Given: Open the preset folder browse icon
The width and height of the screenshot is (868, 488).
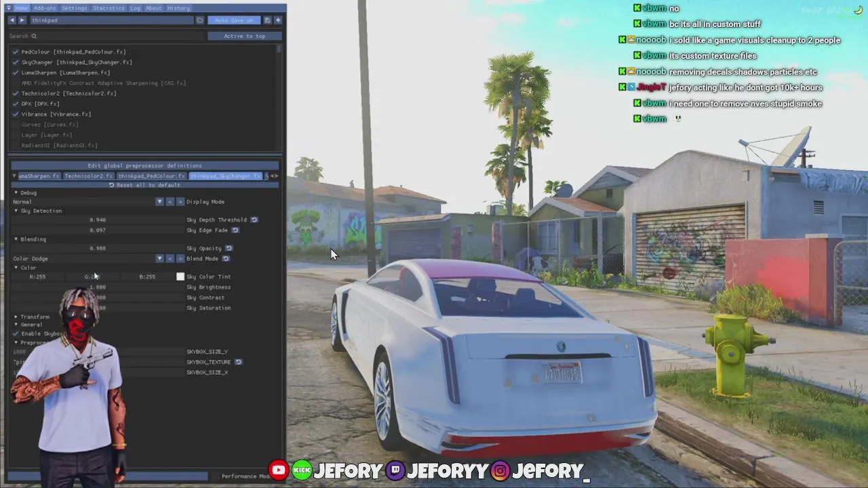Looking at the screenshot, I should 200,20.
